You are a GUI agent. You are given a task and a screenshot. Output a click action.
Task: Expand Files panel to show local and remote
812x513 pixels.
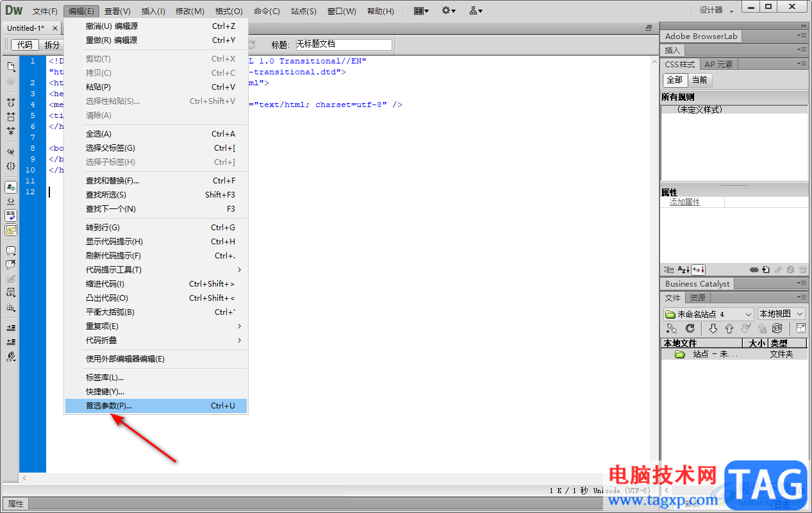click(801, 328)
